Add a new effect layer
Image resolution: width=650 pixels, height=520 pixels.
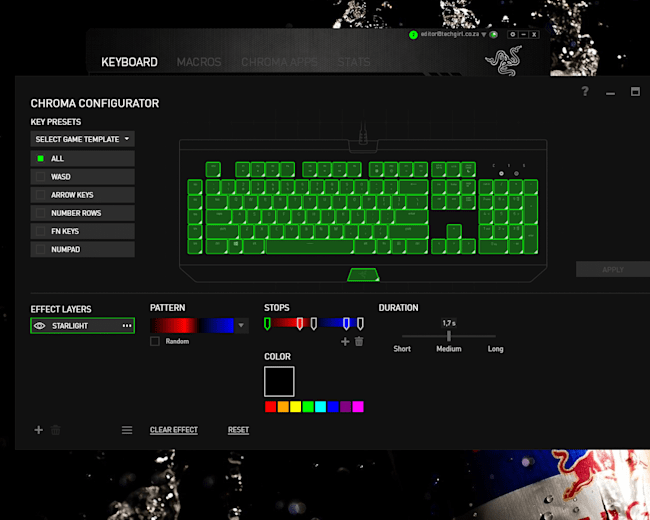(39, 430)
